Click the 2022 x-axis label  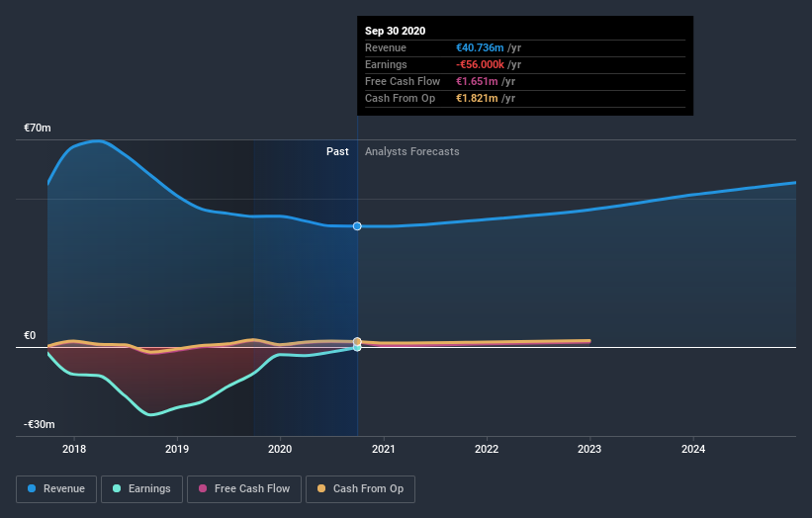[487, 449]
